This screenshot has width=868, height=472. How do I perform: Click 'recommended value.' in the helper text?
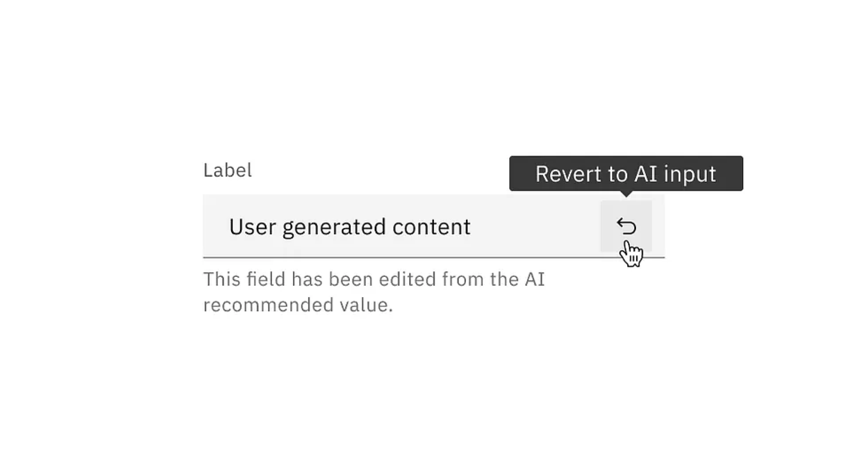pos(298,305)
